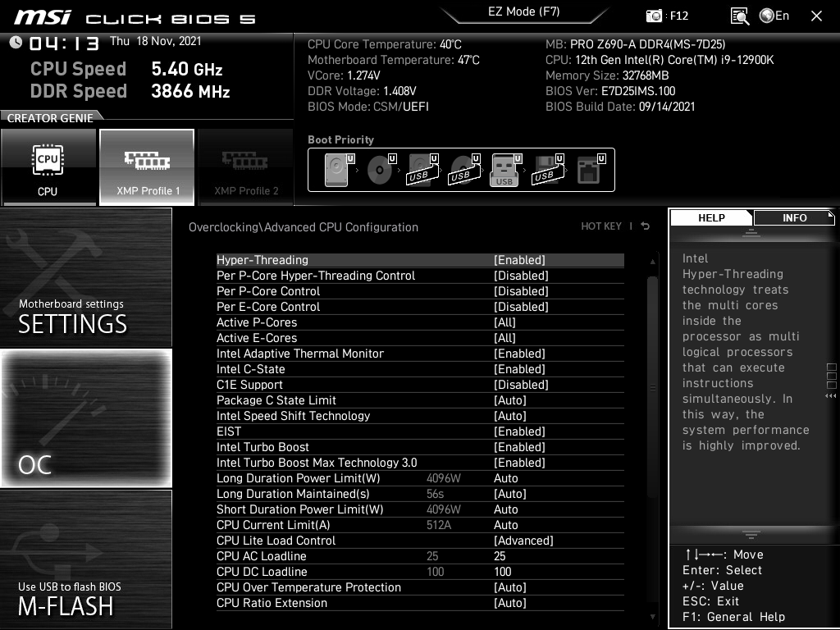The width and height of the screenshot is (840, 630).
Task: Select the USB optical drive boot device icon
Action: pos(464,170)
